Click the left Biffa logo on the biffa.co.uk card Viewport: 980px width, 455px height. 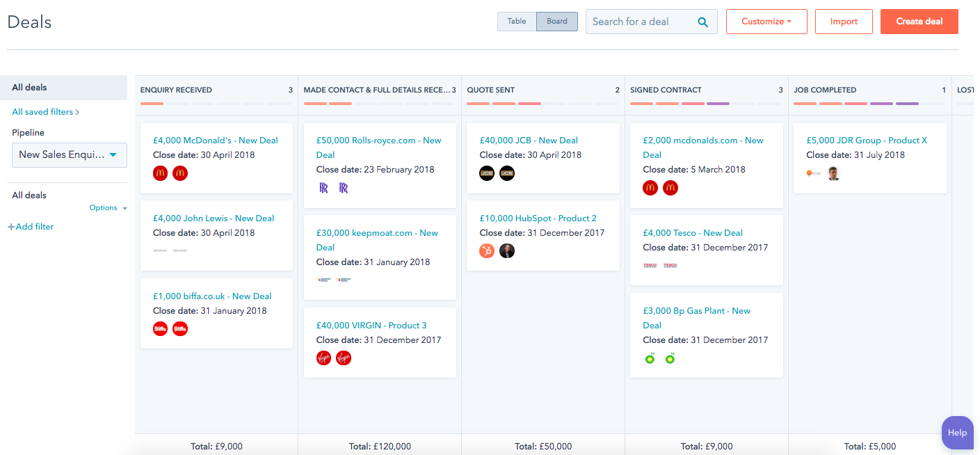coord(160,329)
